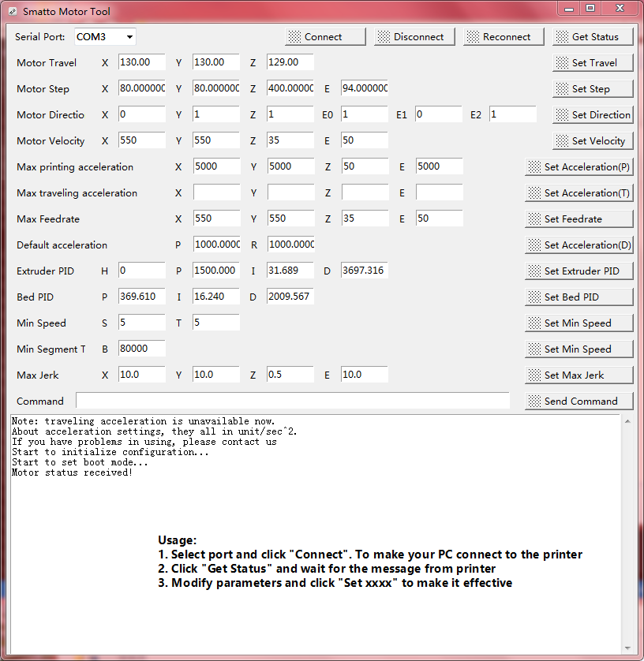Click the Min Segment T B field
The image size is (644, 661).
(142, 349)
